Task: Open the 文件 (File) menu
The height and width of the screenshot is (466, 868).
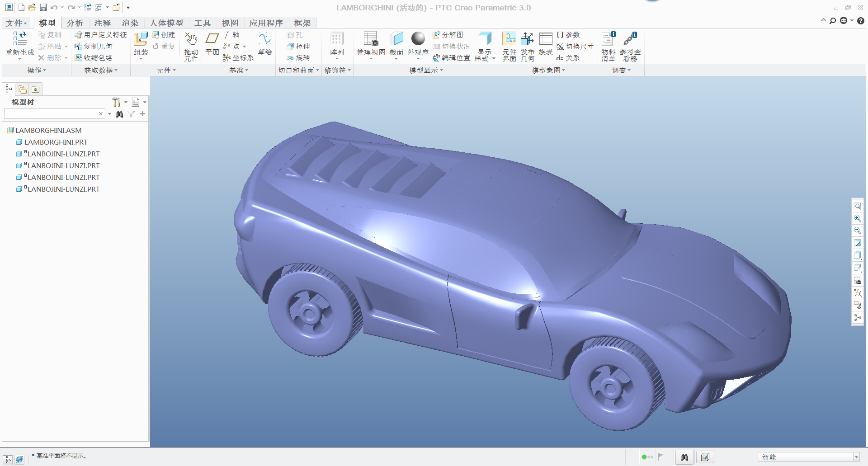Action: point(16,23)
